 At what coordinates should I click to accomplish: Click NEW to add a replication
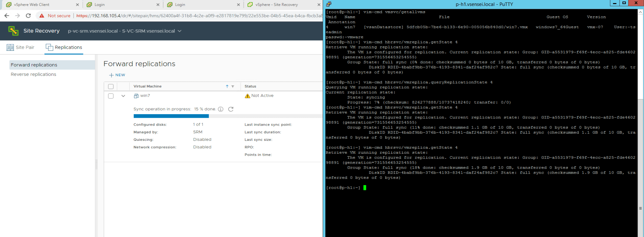pyautogui.click(x=117, y=75)
